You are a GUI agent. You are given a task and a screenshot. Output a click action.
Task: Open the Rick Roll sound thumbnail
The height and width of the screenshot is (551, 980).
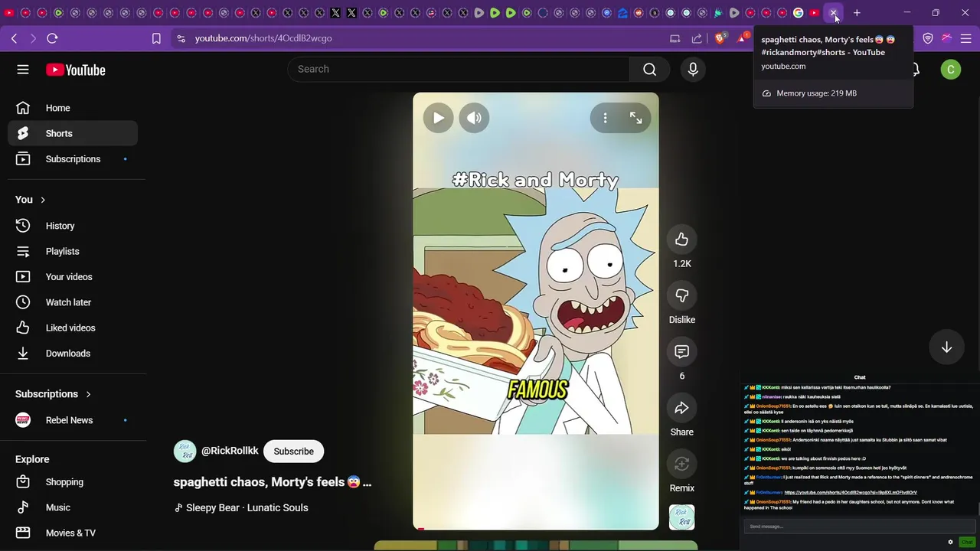pos(681,517)
